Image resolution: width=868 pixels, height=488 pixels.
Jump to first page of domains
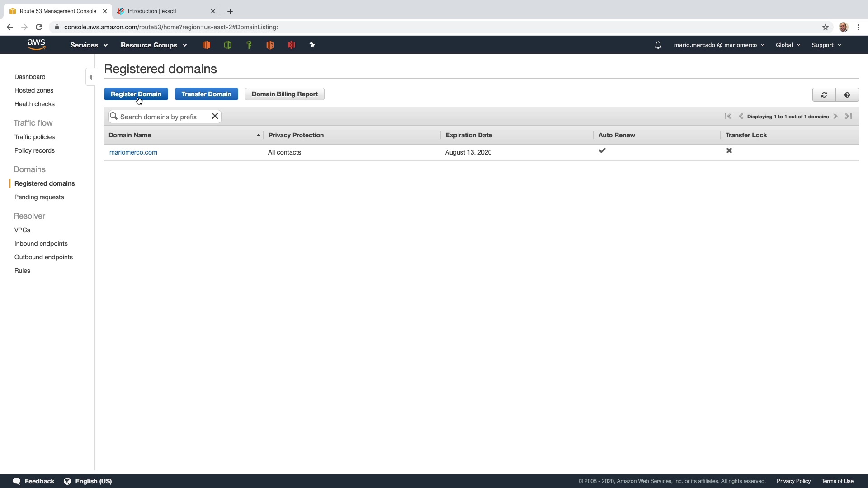click(727, 117)
